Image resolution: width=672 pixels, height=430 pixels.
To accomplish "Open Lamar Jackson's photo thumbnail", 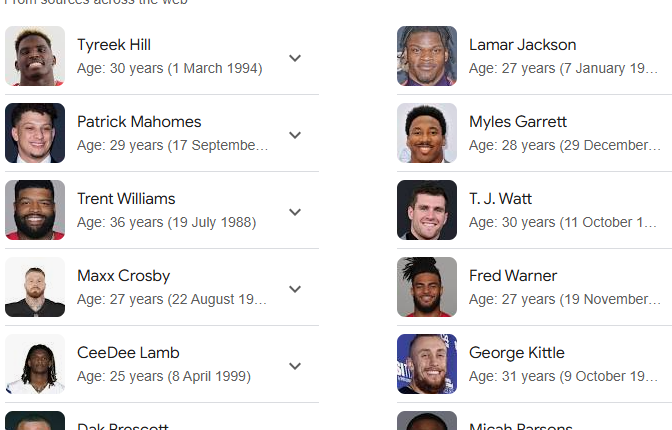I will pos(427,56).
